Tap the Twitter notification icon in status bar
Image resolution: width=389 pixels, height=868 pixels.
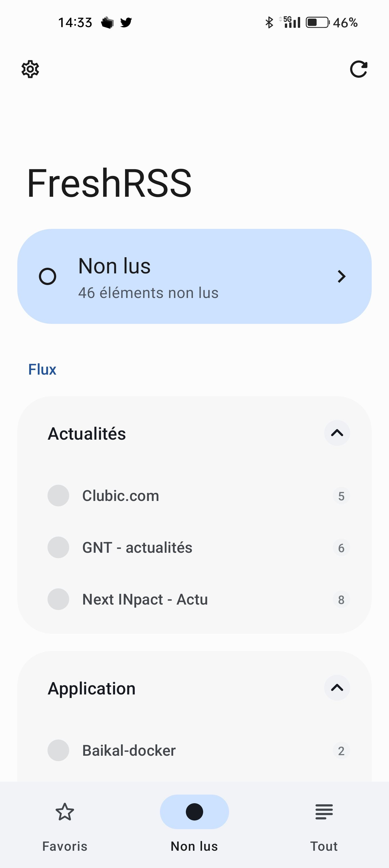[x=126, y=23]
